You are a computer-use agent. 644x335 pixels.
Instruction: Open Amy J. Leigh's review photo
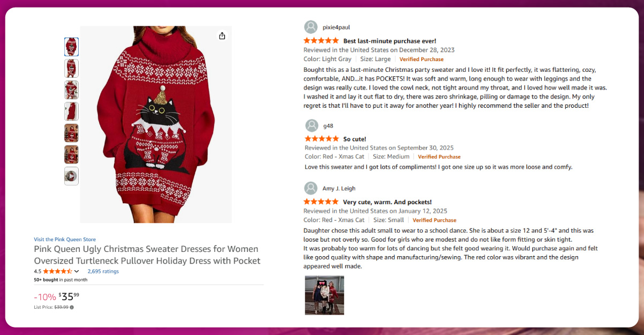[x=325, y=295]
